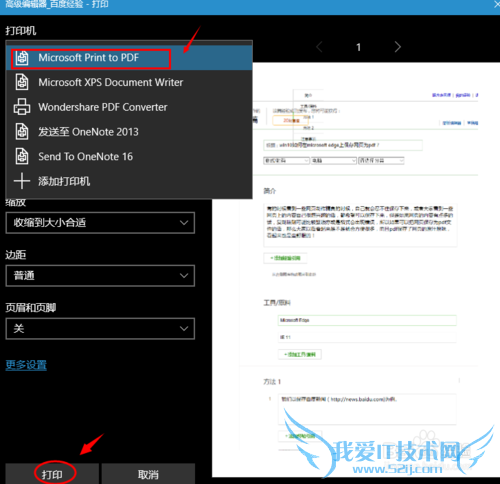Open the 页眉和页脚 dropdown showing 关
Screen dimensions: 500x484
pos(100,329)
